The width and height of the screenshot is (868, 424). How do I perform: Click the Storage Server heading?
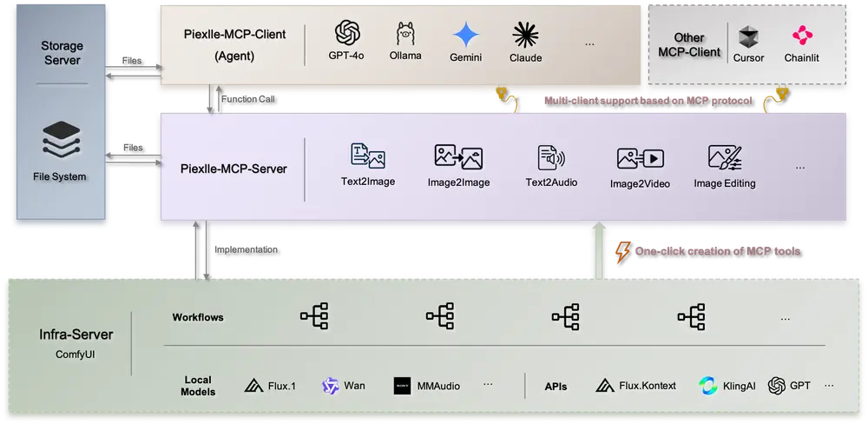pos(62,52)
